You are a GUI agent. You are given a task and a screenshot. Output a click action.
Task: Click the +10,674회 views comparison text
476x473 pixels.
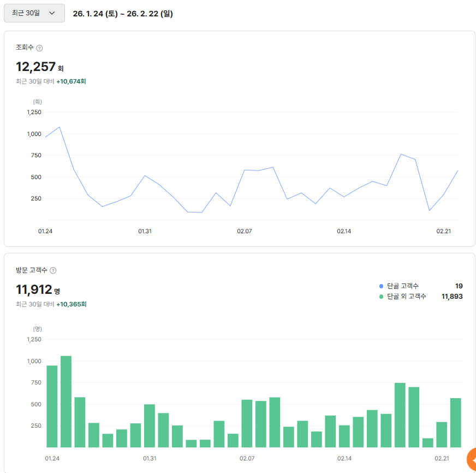click(71, 81)
